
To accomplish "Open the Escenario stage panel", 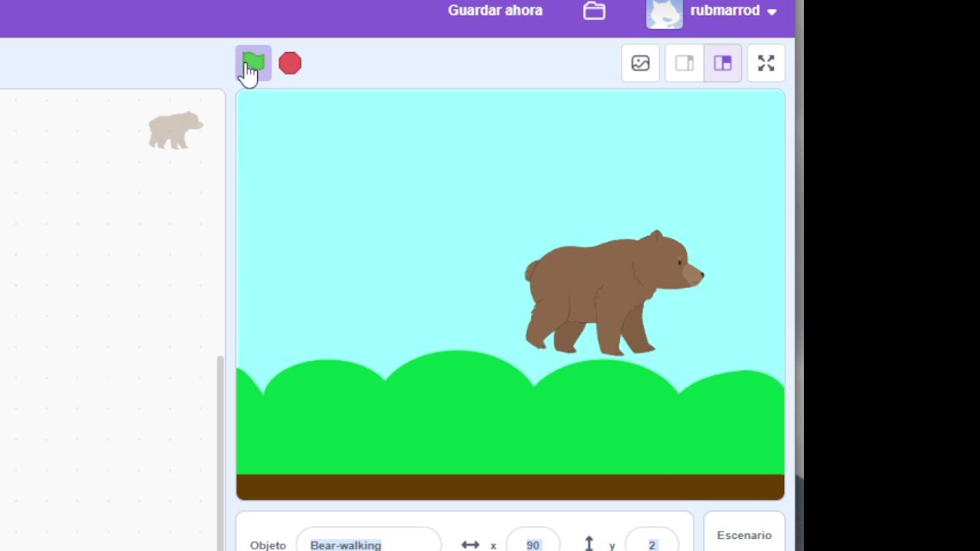I will pos(744,535).
